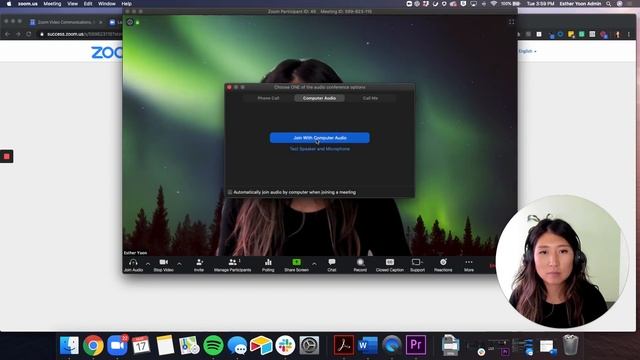640x360 pixels.
Task: Open Premiere Pro from Dock
Action: click(x=416, y=345)
